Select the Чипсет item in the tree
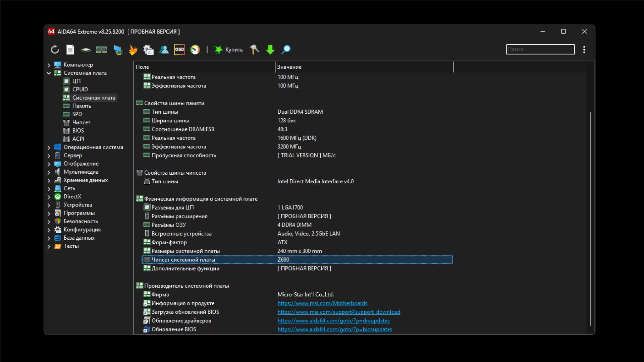Image resolution: width=644 pixels, height=362 pixels. pyautogui.click(x=81, y=123)
